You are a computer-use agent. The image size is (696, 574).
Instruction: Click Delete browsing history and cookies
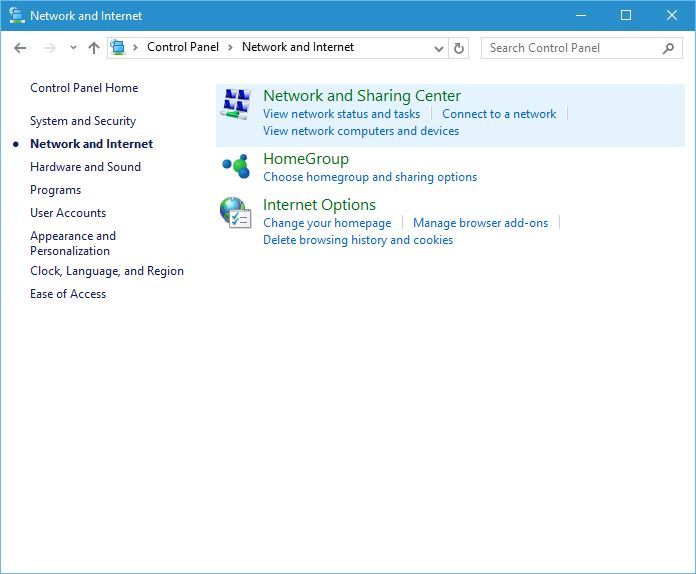358,240
